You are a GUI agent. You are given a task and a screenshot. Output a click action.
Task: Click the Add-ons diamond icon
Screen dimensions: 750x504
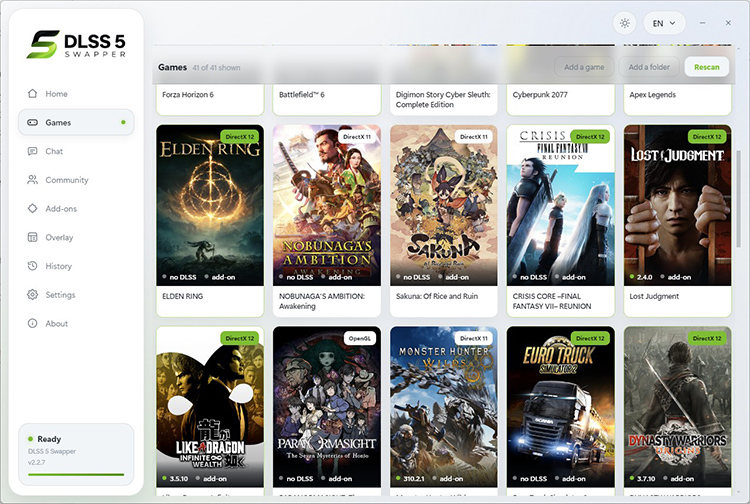click(x=32, y=208)
